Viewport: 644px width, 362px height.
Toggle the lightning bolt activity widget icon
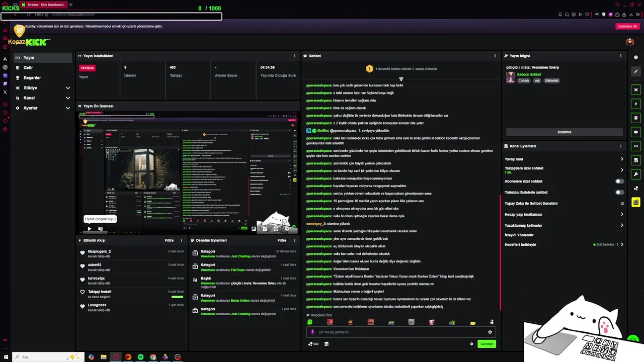[636, 104]
